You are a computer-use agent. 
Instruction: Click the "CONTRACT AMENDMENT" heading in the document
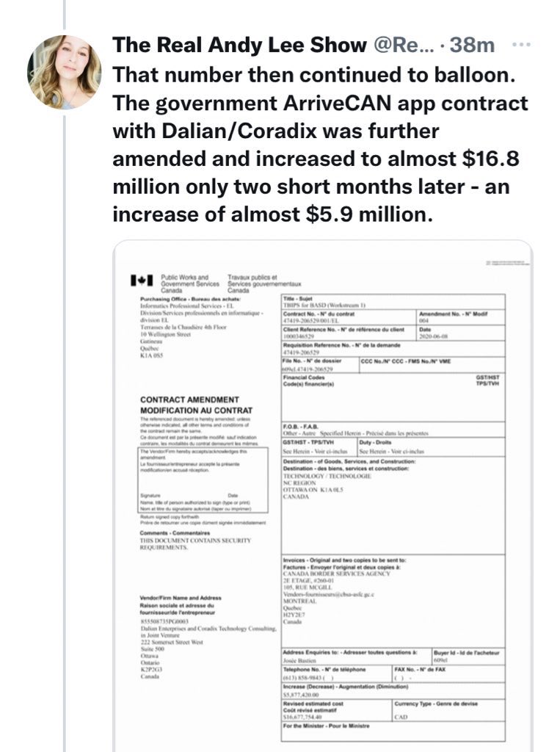tap(189, 399)
